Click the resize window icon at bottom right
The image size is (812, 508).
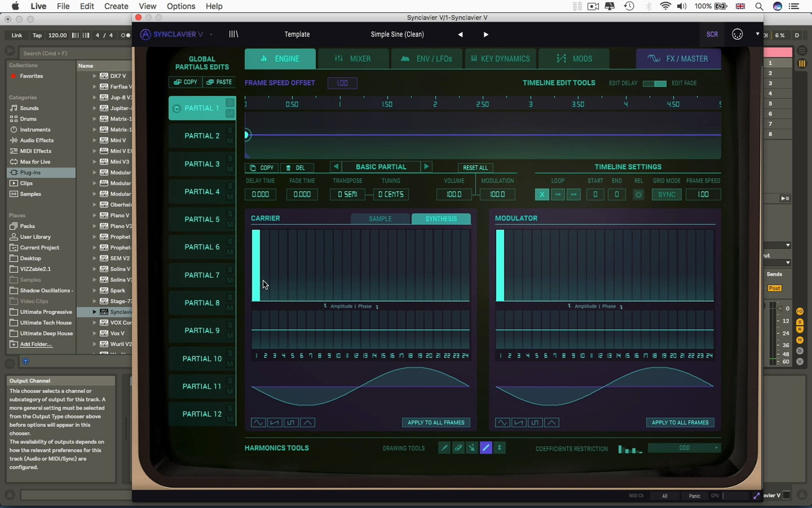(757, 496)
